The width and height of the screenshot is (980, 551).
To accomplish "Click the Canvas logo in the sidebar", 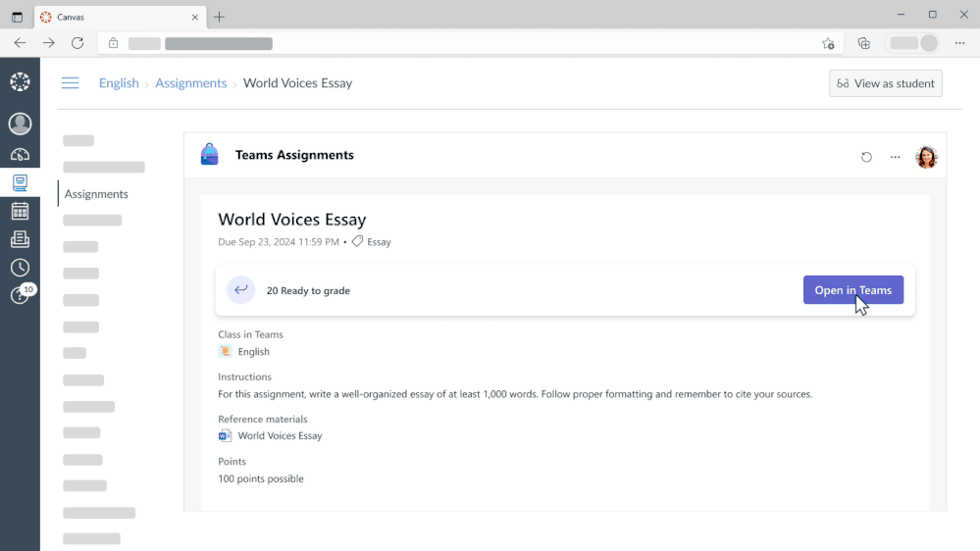I will (x=20, y=81).
